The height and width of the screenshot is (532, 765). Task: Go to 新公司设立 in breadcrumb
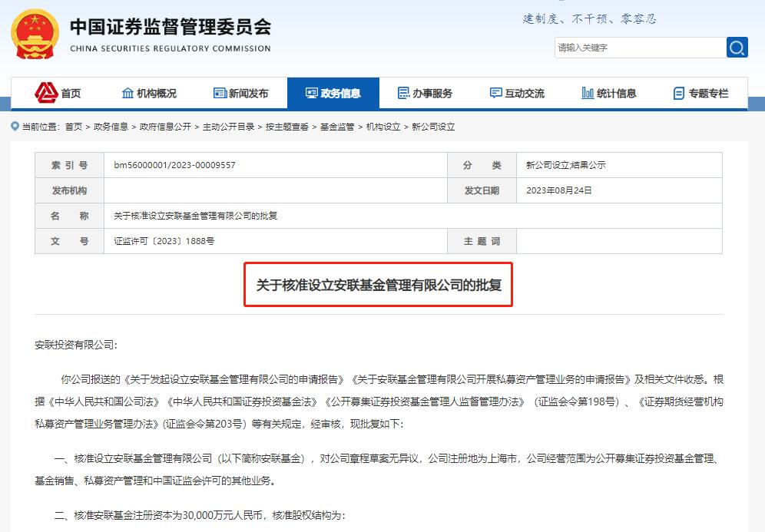click(x=433, y=127)
